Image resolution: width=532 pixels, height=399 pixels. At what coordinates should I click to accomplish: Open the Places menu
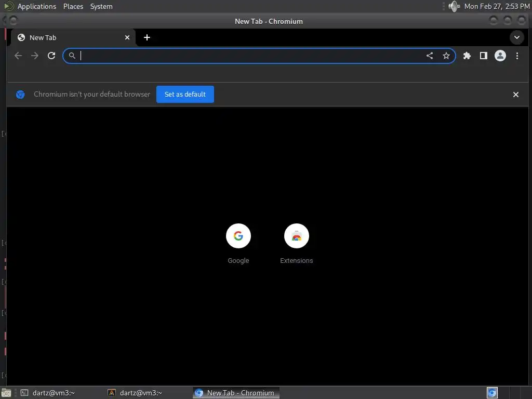tap(73, 6)
